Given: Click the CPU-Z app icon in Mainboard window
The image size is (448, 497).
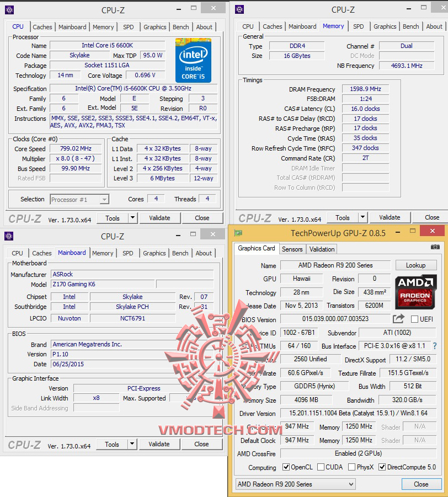Looking at the screenshot, I should (x=9, y=236).
